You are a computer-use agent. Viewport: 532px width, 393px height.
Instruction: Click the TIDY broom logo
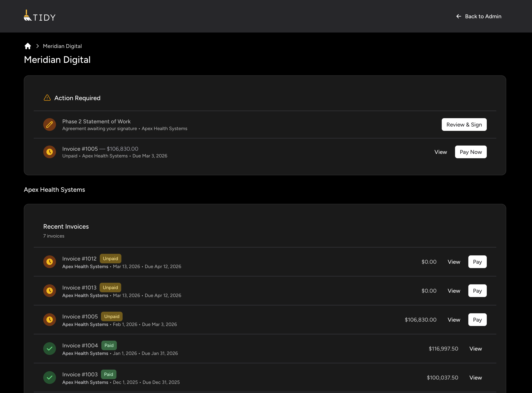[x=27, y=16]
